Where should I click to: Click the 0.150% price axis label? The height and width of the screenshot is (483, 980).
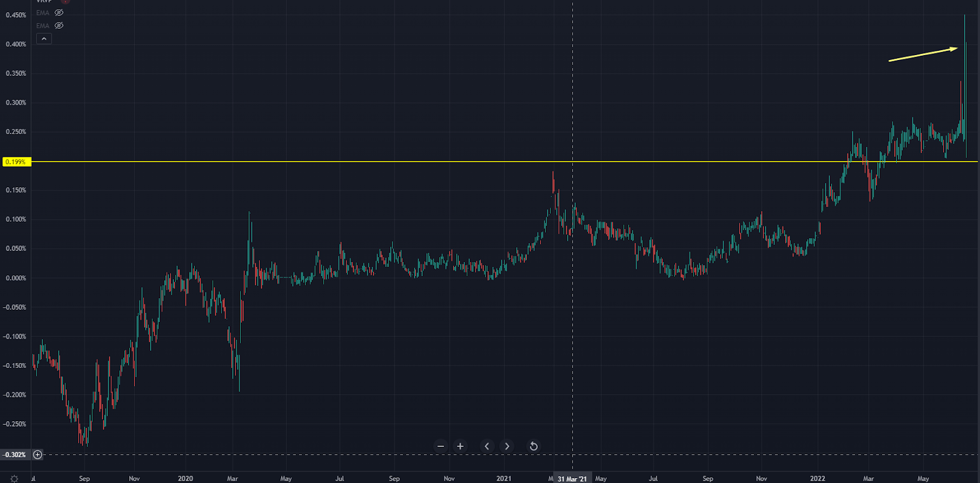tap(16, 190)
